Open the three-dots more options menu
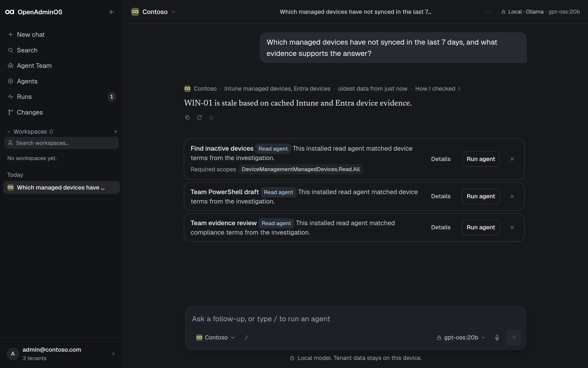The width and height of the screenshot is (588, 368). 487,12
